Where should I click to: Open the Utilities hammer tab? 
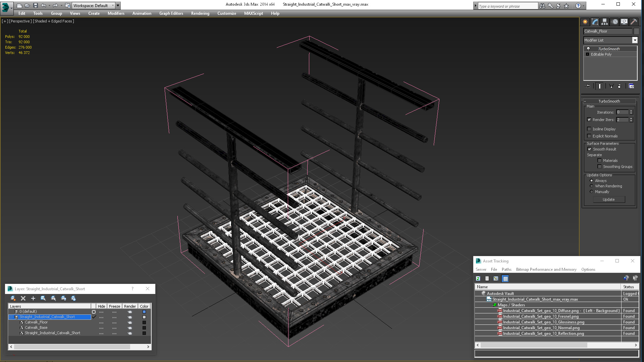tap(634, 22)
